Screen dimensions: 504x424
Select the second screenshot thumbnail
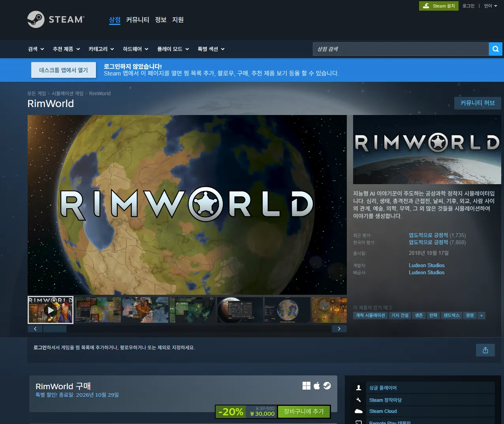click(98, 310)
